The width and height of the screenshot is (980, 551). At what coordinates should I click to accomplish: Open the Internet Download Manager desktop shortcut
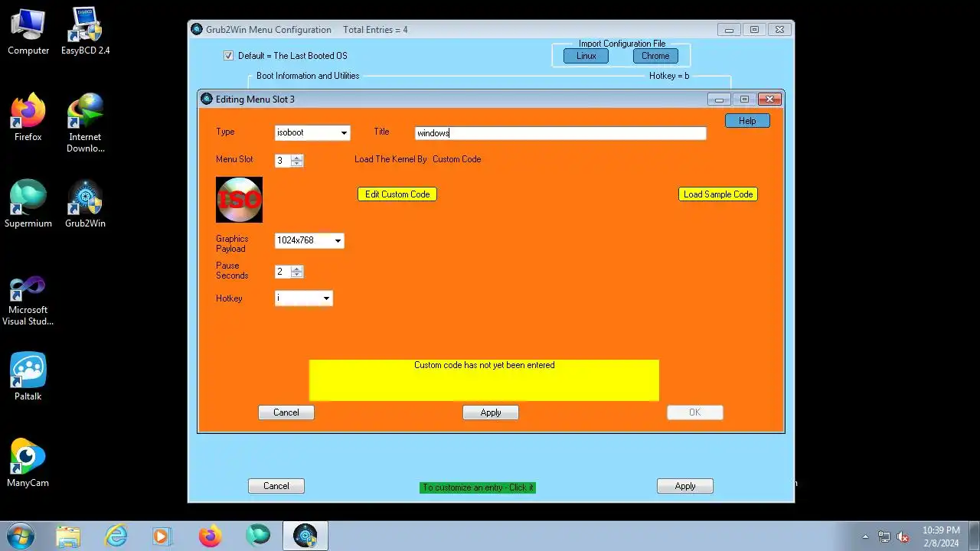point(85,123)
